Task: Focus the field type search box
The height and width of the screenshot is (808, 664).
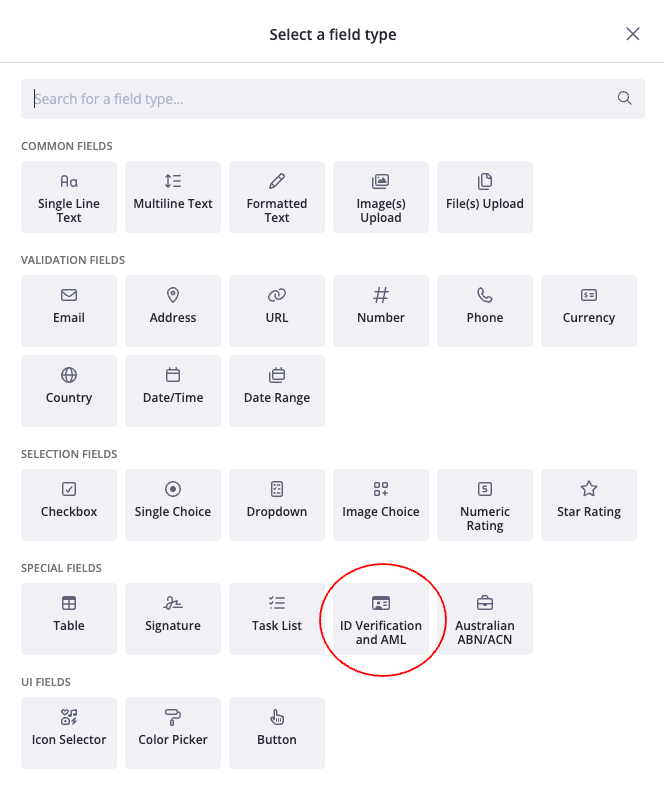Action: pos(320,99)
